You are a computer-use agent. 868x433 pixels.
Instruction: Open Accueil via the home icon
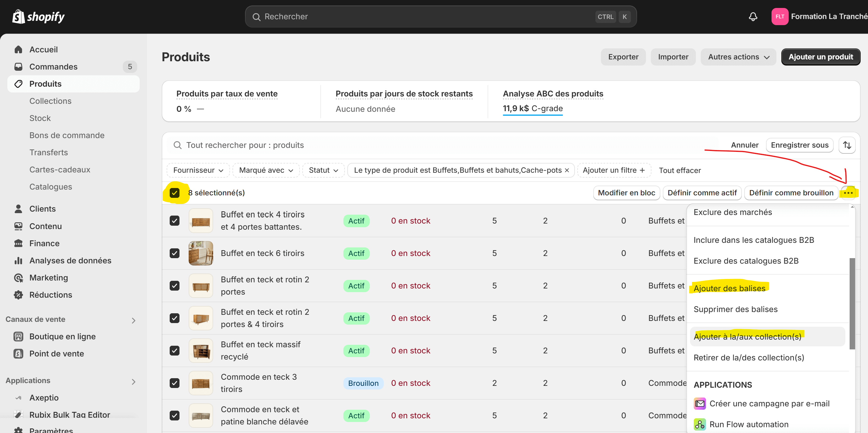[18, 50]
